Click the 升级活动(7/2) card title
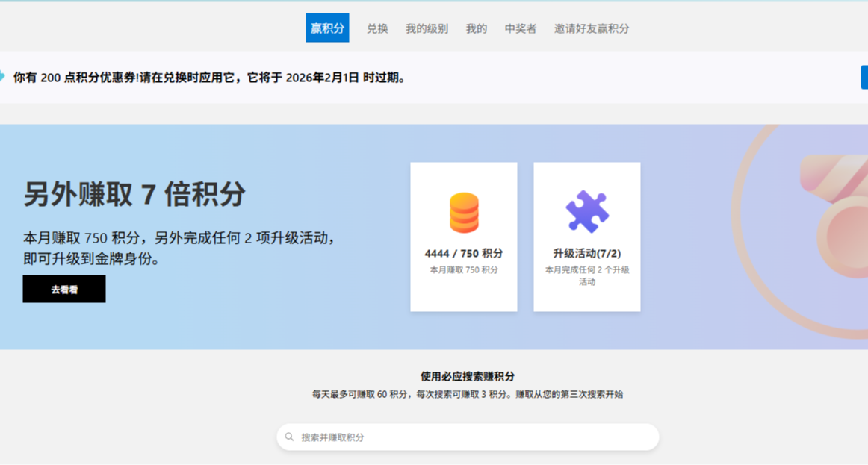868x465 pixels. 586,254
